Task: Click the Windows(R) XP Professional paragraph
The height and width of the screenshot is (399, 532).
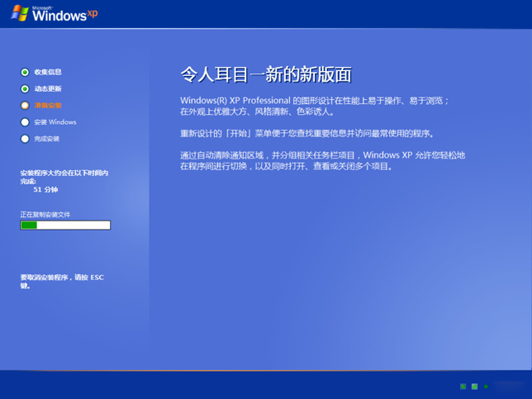Action: point(315,106)
